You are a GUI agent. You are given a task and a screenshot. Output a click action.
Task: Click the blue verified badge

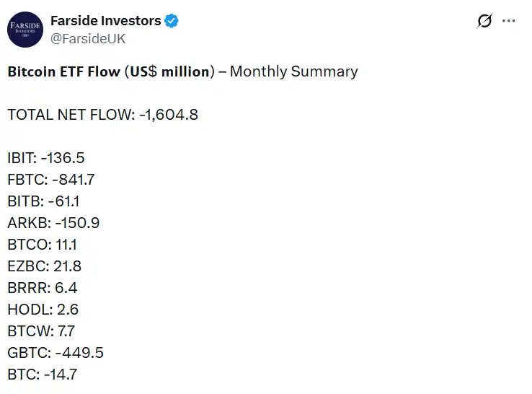[172, 22]
